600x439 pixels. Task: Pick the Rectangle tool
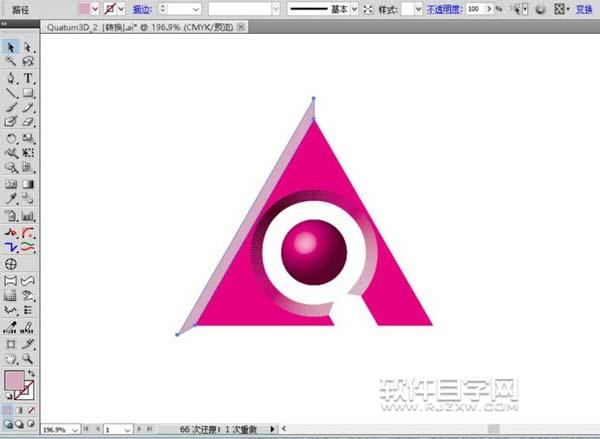pos(28,93)
